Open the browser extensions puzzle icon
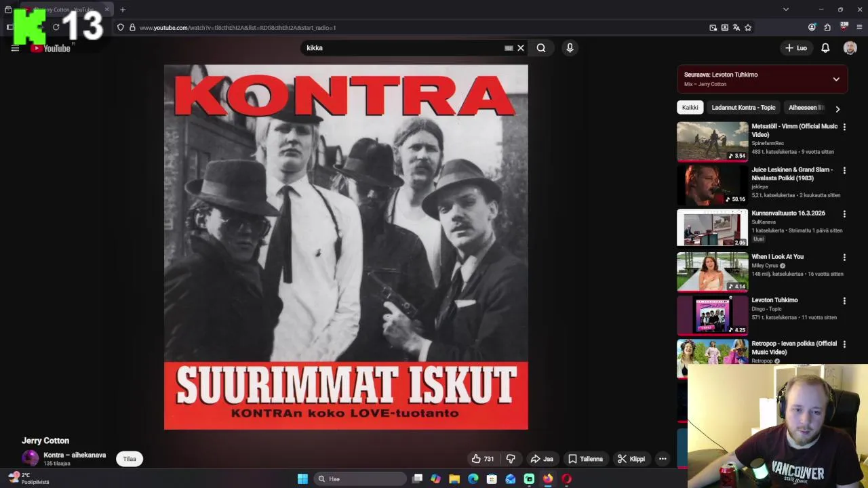Image resolution: width=868 pixels, height=488 pixels. [827, 28]
